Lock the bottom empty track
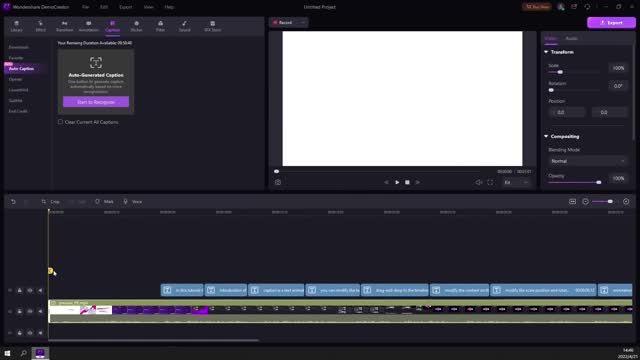 (x=20, y=333)
